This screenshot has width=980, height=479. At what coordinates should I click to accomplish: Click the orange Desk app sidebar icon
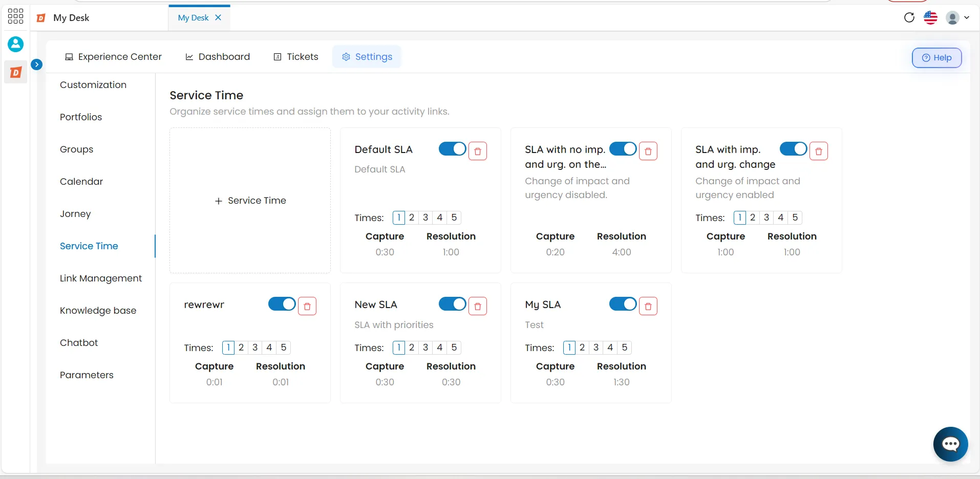(16, 73)
